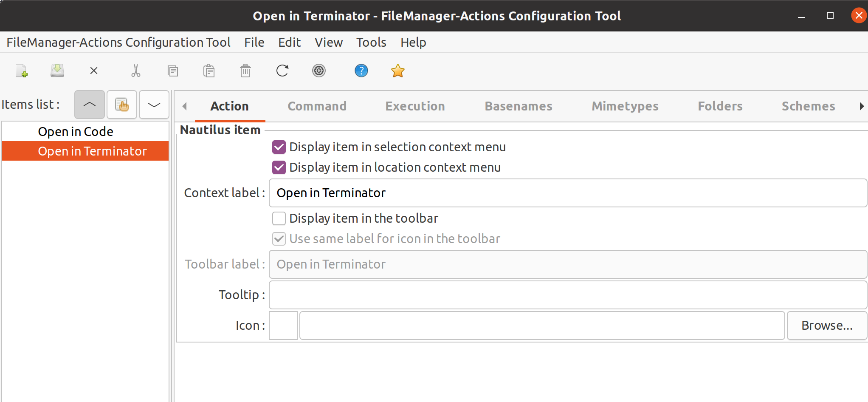Open the Edit menu
This screenshot has height=402, width=868.
point(290,42)
